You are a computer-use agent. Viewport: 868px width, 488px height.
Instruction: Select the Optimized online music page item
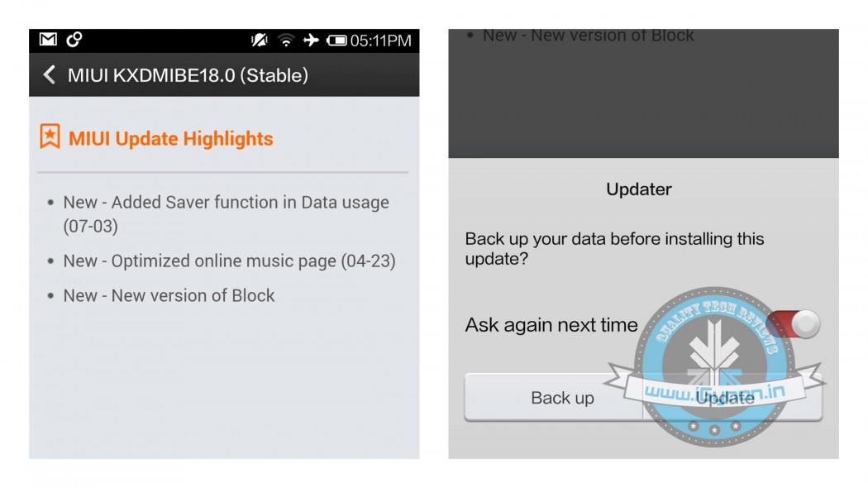pyautogui.click(x=229, y=261)
